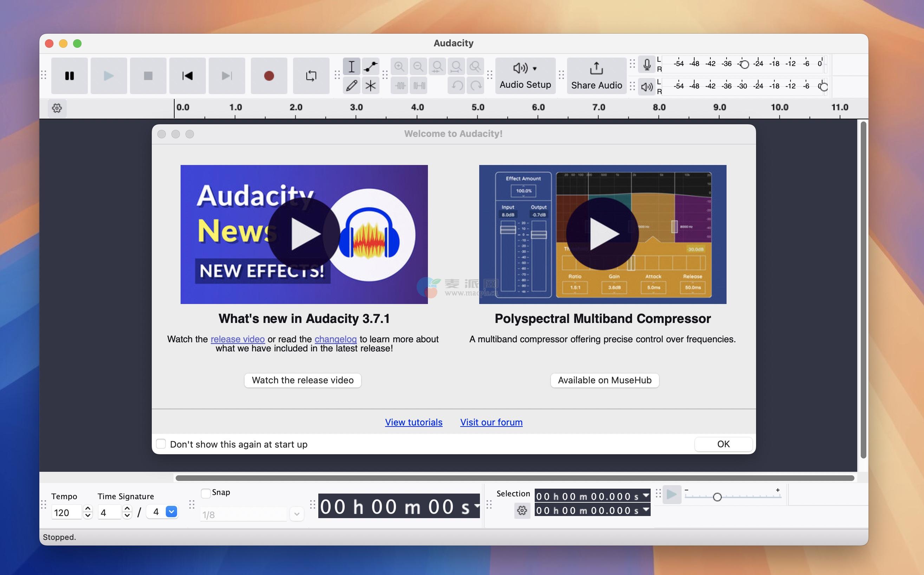This screenshot has height=575, width=924.
Task: Click the timeline ruler at 5.0
Action: click(477, 107)
